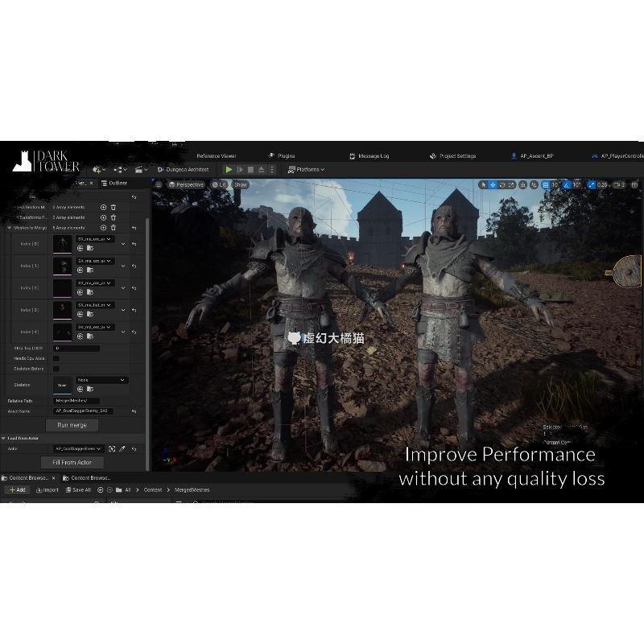Select the viewport Select mode arrow tool
Screen dimensions: 644x644
coord(484,185)
